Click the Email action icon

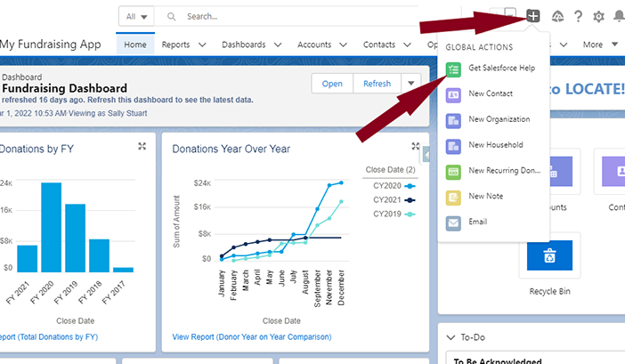(x=453, y=223)
